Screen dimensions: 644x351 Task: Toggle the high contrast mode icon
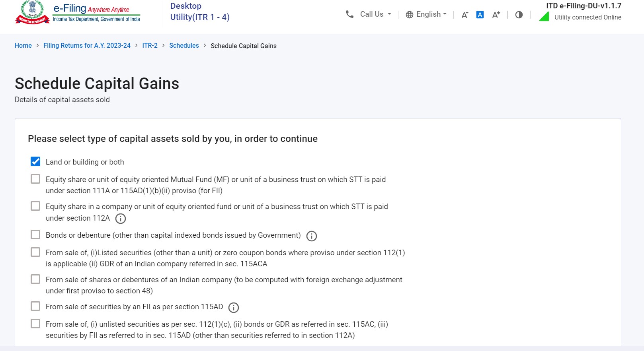tap(519, 15)
